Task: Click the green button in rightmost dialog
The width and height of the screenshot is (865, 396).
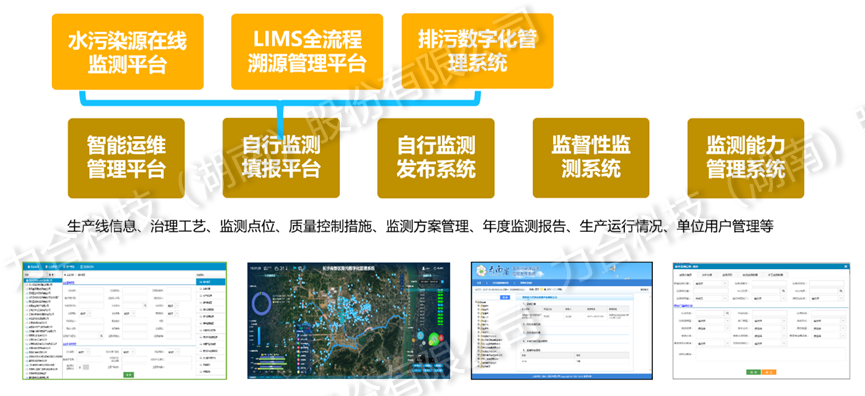Action: [x=753, y=372]
